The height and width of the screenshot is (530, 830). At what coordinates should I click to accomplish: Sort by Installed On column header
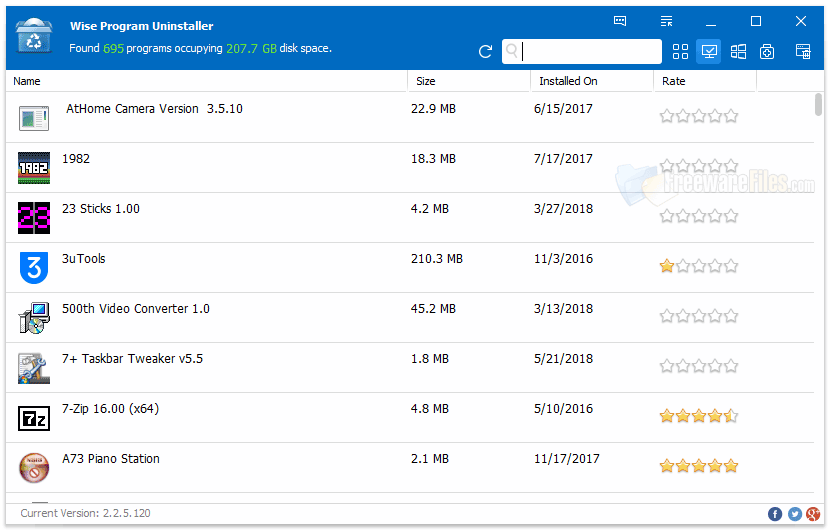coord(592,81)
